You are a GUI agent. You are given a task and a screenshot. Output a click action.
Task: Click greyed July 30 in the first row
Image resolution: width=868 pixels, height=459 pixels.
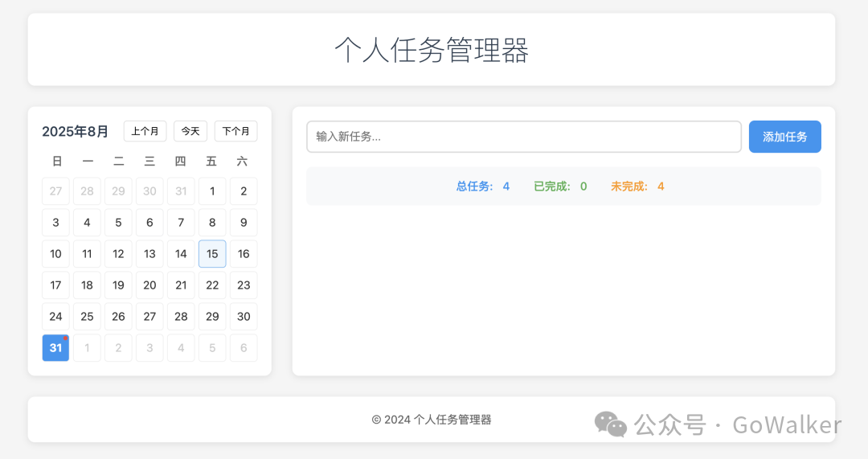tap(149, 191)
